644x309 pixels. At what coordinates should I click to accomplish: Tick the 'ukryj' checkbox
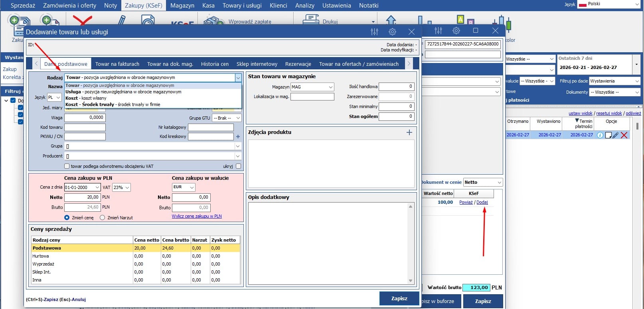click(238, 166)
